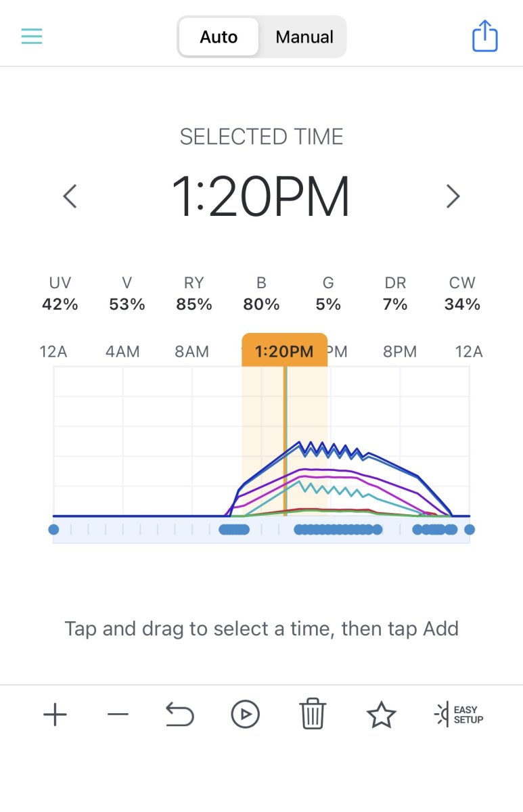The image size is (523, 812).
Task: Open Easy Setup
Action: [x=459, y=715]
